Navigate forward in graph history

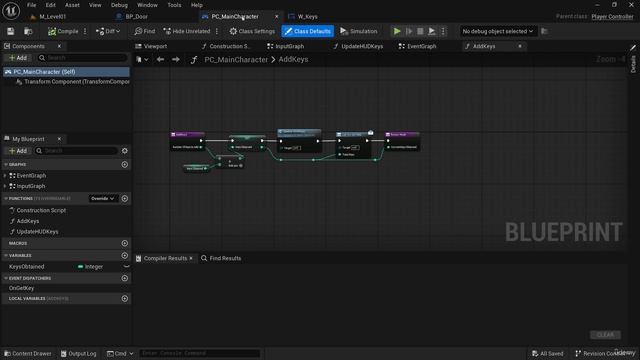click(176, 60)
